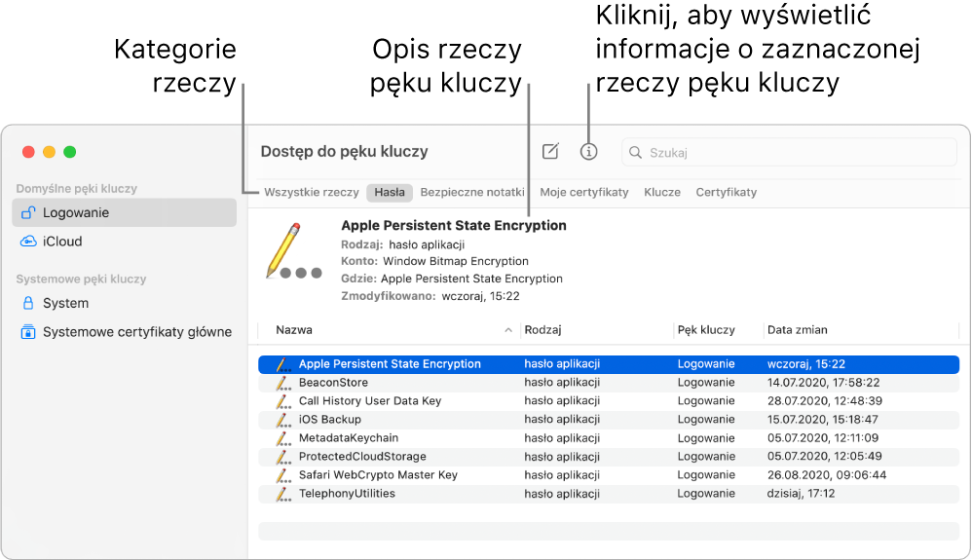The image size is (972, 560).
Task: Open the Bezpieczne notatki tab
Action: click(472, 193)
